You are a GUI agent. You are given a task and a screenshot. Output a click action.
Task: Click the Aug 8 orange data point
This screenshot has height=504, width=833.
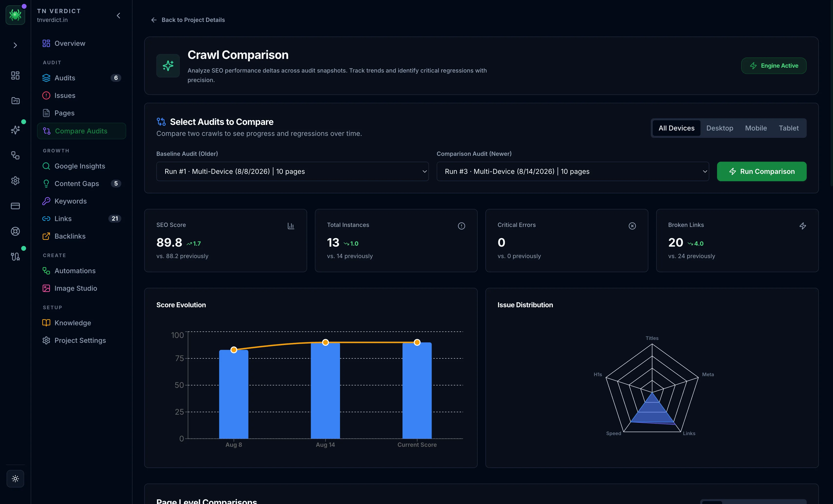point(234,350)
